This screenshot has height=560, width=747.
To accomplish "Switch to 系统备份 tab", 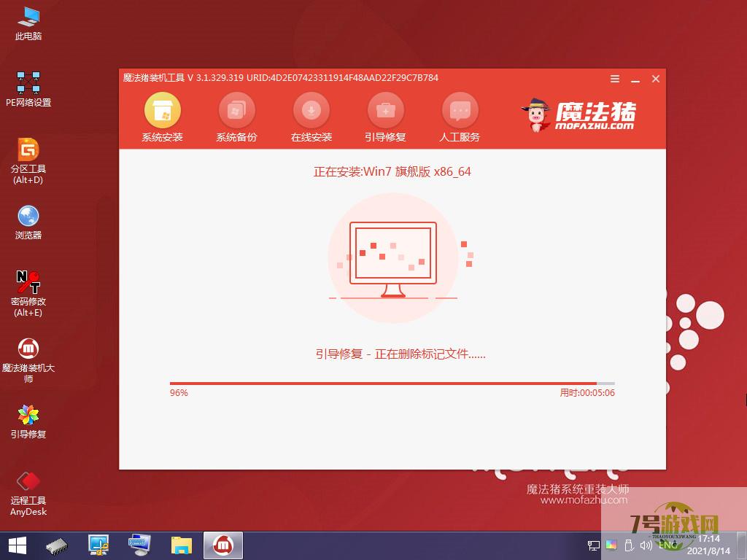I will pos(237,117).
